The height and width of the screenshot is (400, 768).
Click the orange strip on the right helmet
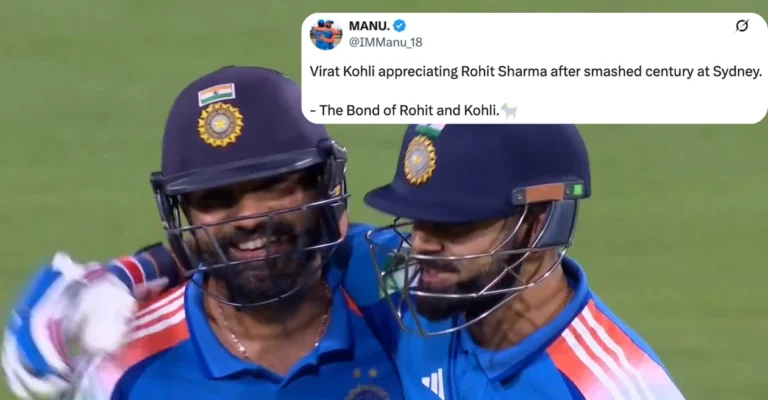tap(545, 193)
